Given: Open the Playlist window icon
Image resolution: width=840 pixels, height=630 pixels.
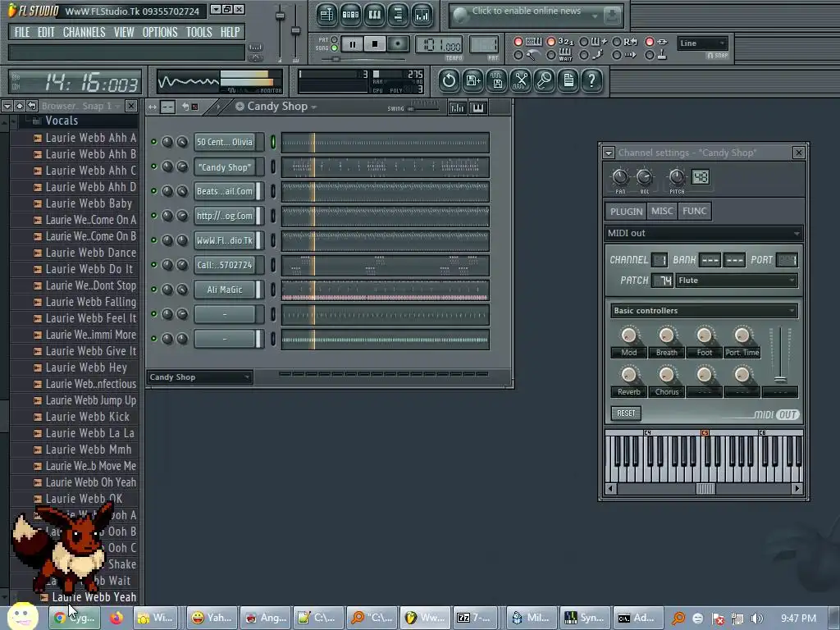Looking at the screenshot, I should pos(326,15).
